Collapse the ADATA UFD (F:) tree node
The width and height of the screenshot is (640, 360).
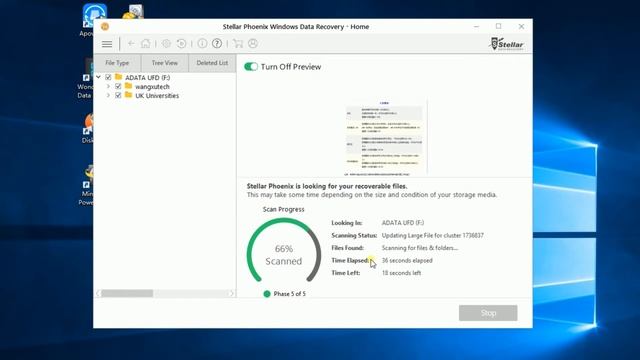98,77
